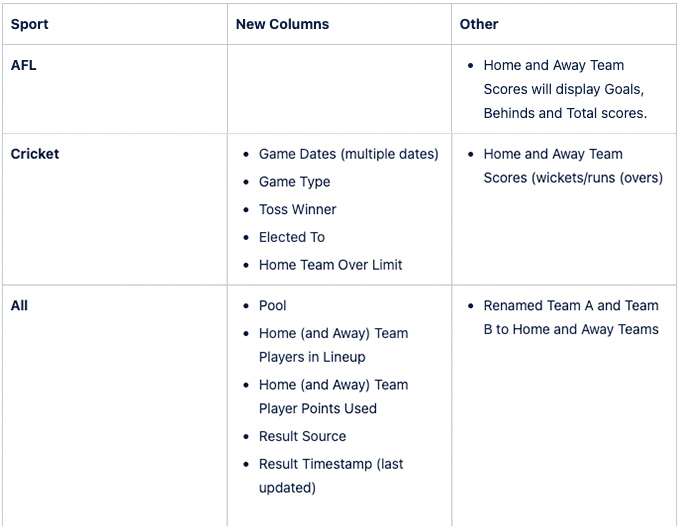Image resolution: width=680 pixels, height=526 pixels.
Task: Select the Cricket row label
Action: (35, 154)
